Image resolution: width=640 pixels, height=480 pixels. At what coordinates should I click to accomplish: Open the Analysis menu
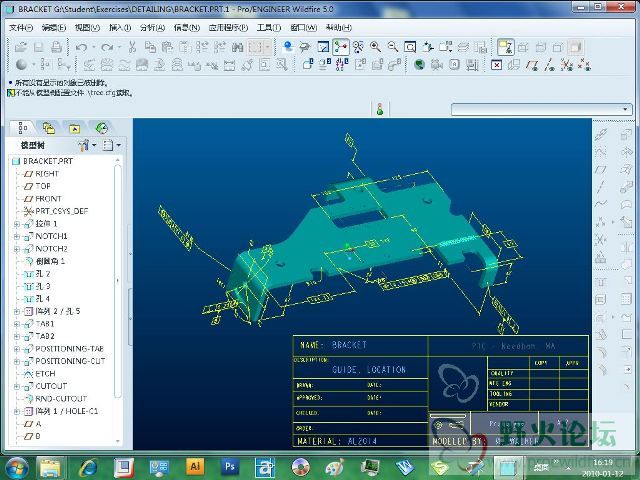click(x=152, y=27)
